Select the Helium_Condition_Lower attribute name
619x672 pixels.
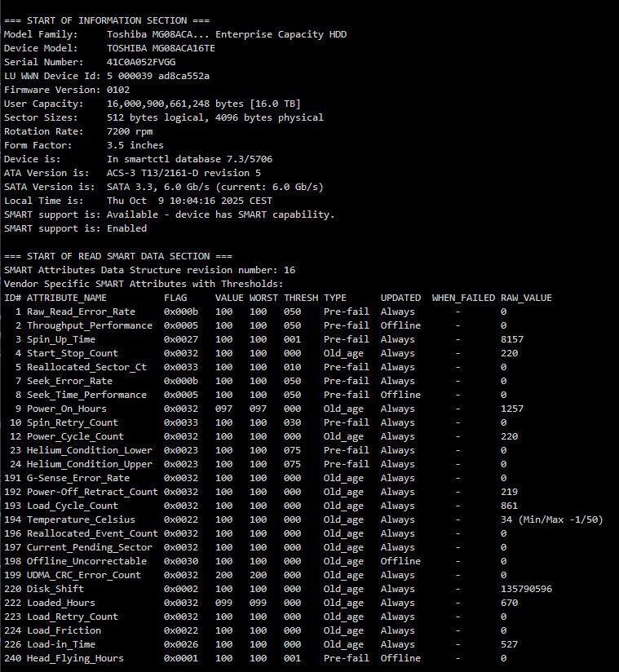pyautogui.click(x=90, y=450)
